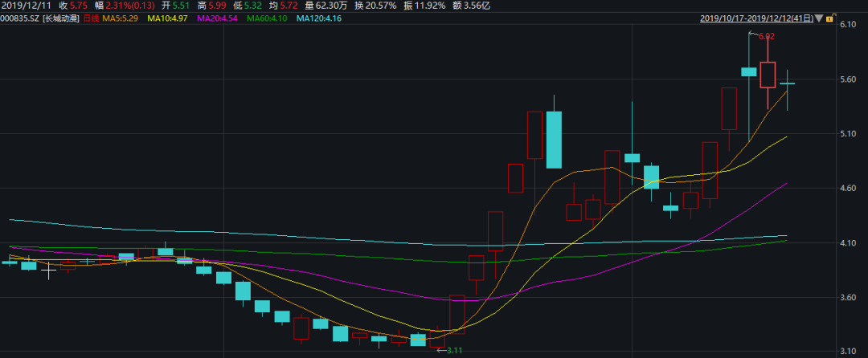Click the closing price value 5.75
868x358 pixels.
[x=78, y=5]
